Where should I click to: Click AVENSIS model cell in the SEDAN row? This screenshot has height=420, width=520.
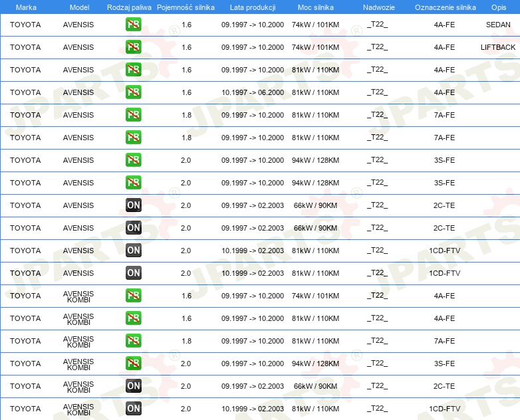click(78, 25)
